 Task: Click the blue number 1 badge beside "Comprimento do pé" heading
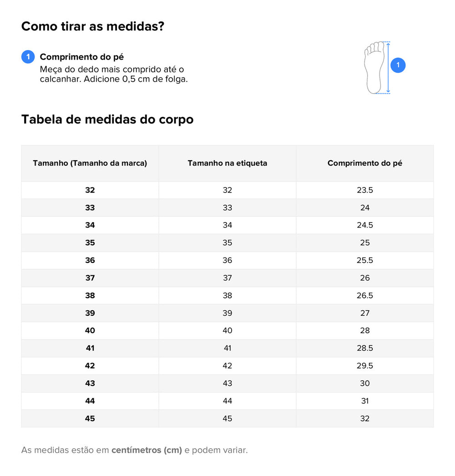(28, 57)
